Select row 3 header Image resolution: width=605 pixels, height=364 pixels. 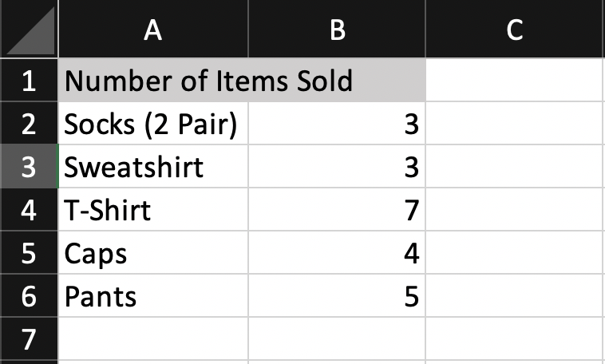[29, 167]
